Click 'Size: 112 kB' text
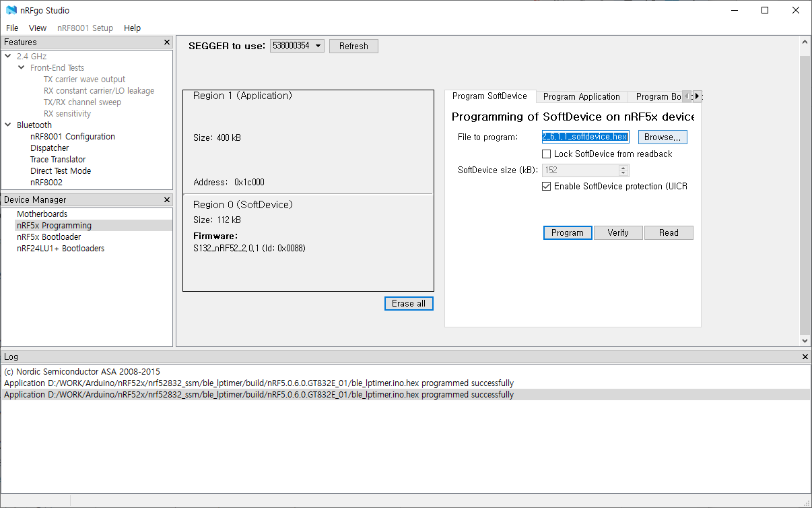812x508 pixels. [217, 220]
